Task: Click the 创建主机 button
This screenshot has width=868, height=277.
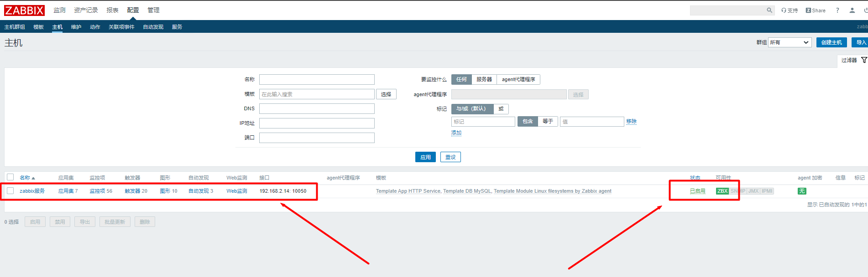Action: (831, 42)
